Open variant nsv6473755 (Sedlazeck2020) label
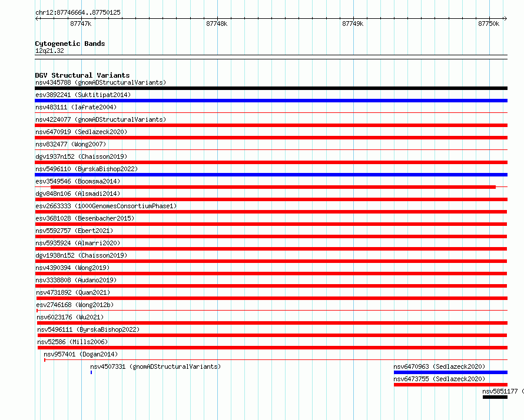The height and width of the screenshot is (420, 524). [x=439, y=379]
